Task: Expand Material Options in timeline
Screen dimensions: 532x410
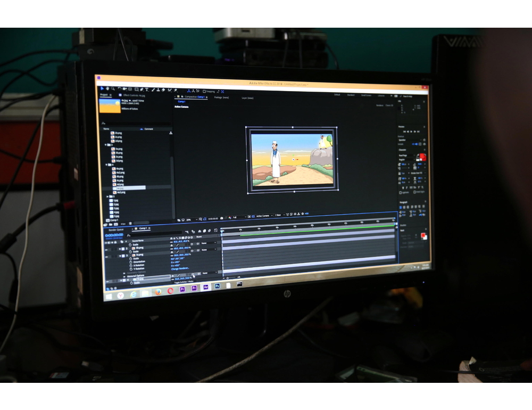Action: click(x=124, y=276)
